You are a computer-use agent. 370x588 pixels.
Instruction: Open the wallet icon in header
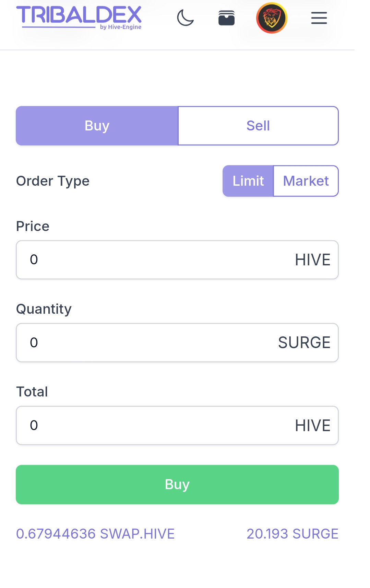pyautogui.click(x=226, y=18)
